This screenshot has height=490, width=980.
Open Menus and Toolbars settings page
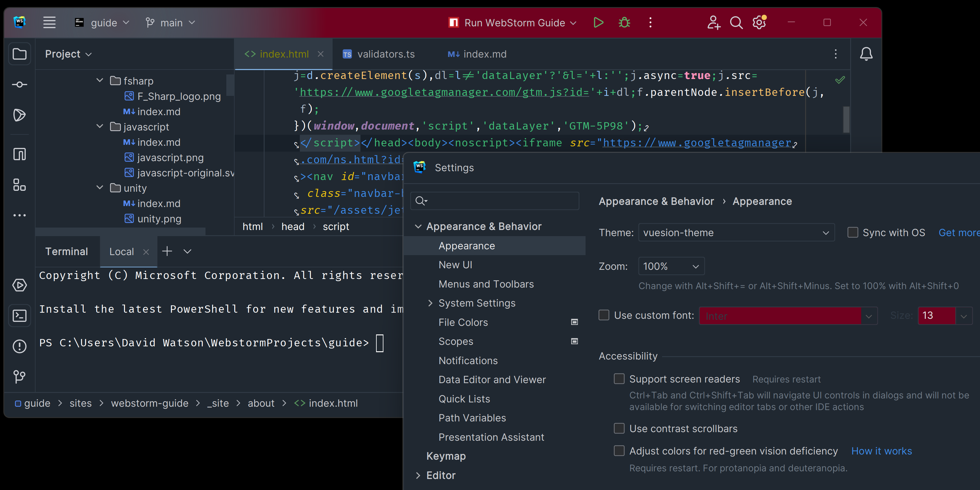(x=486, y=284)
